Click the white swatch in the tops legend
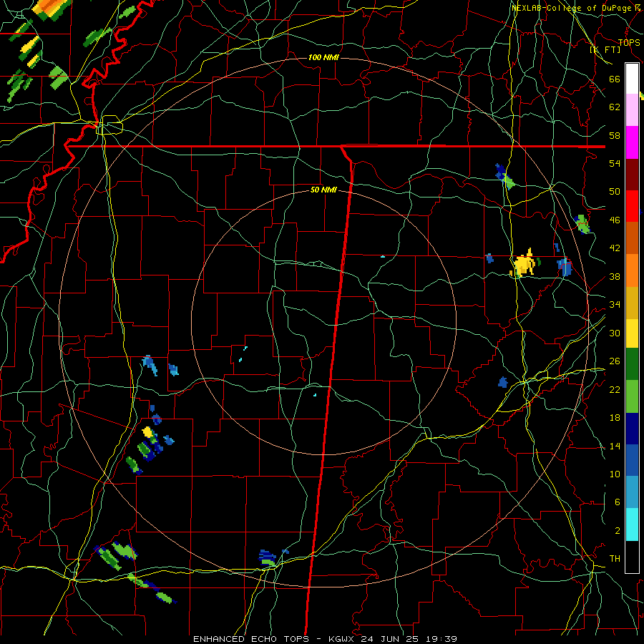The image size is (644, 644). pyautogui.click(x=632, y=79)
